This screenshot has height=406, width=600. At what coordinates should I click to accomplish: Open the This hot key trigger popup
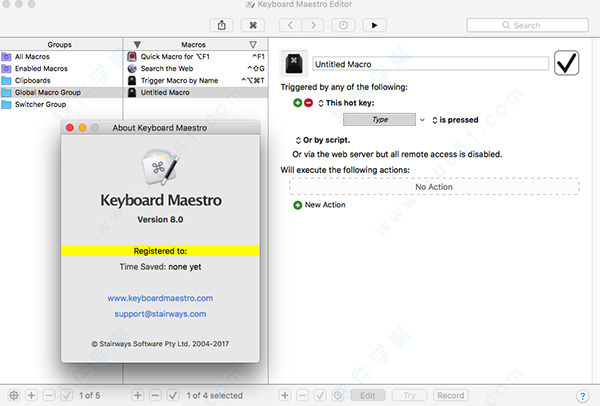tap(346, 103)
